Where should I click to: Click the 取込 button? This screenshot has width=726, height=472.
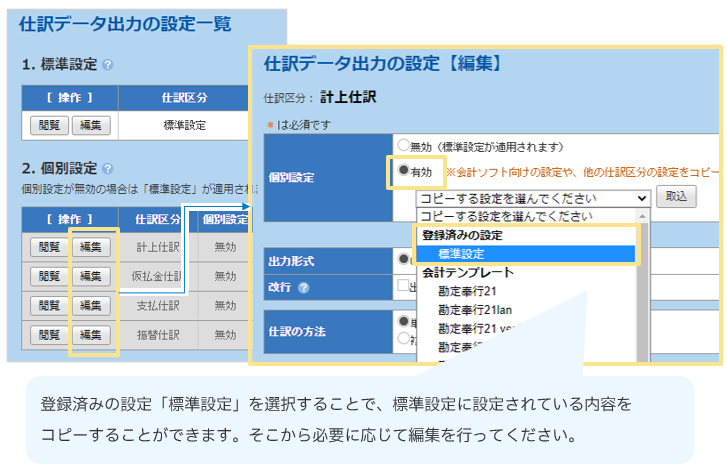click(x=676, y=197)
